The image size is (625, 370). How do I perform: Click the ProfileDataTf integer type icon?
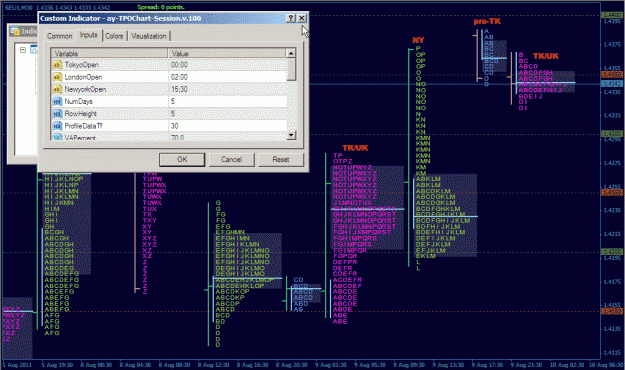click(x=57, y=126)
